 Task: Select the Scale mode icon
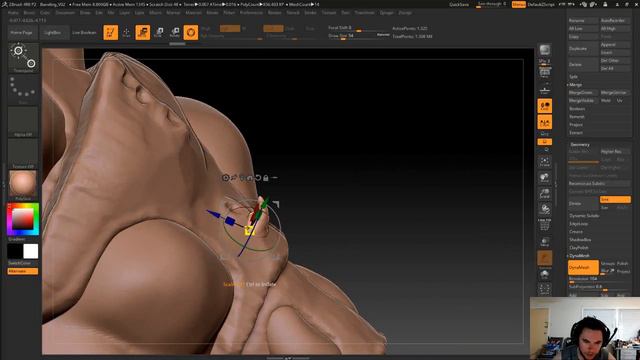(x=159, y=33)
